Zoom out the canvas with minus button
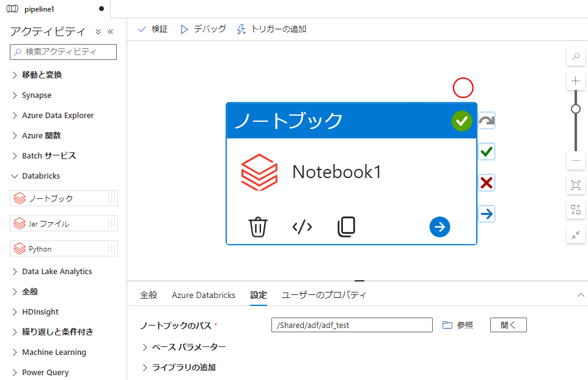Screen dimensions: 588x380 click(576, 161)
